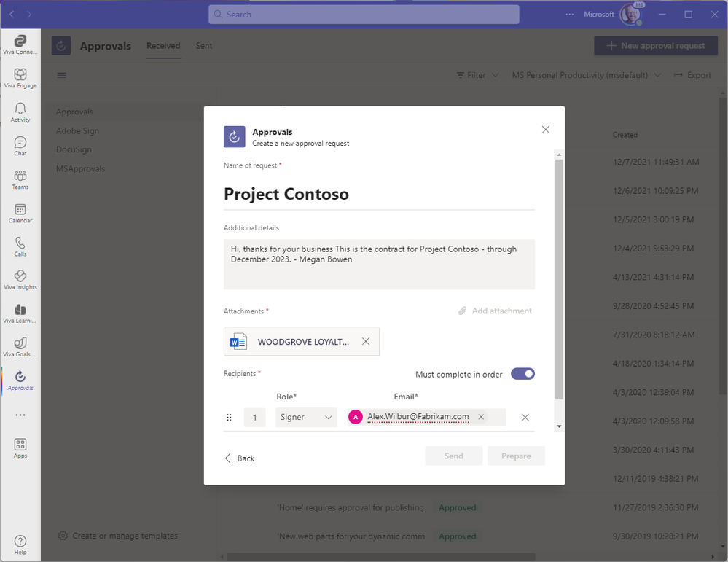Click the Search box
The width and height of the screenshot is (728, 562).
(x=364, y=15)
